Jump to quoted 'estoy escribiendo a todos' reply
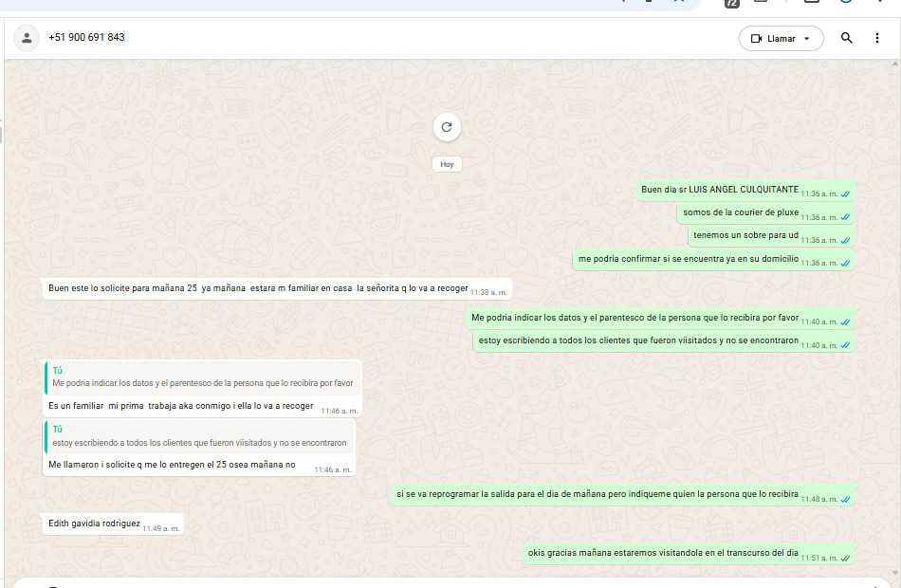The image size is (901, 588). (200, 437)
